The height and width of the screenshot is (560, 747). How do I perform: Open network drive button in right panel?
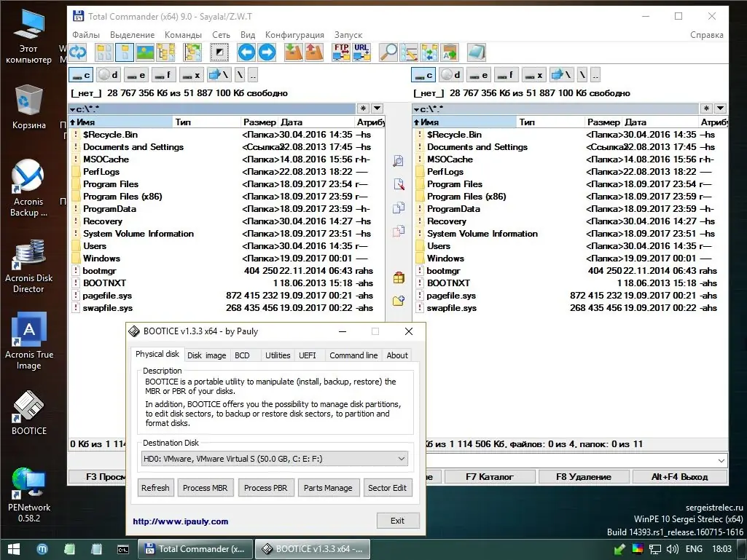pos(561,75)
